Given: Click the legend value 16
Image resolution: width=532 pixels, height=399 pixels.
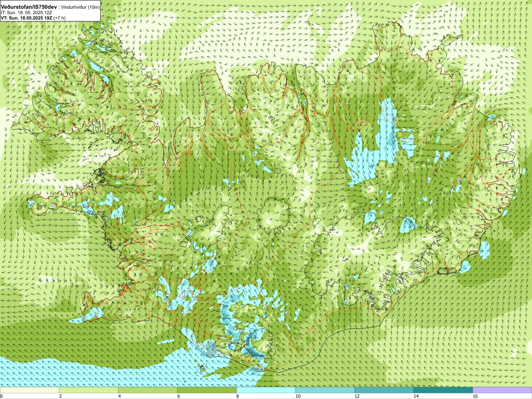Looking at the screenshot, I should (x=475, y=397).
